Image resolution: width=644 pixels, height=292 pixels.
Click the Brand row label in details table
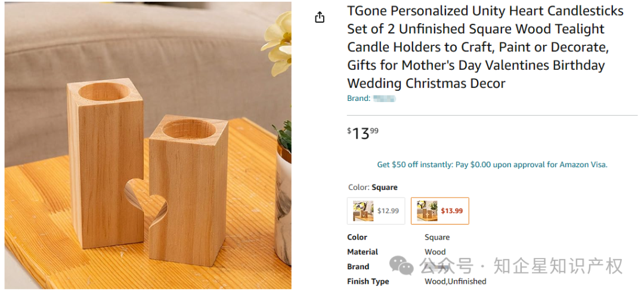[x=358, y=267]
